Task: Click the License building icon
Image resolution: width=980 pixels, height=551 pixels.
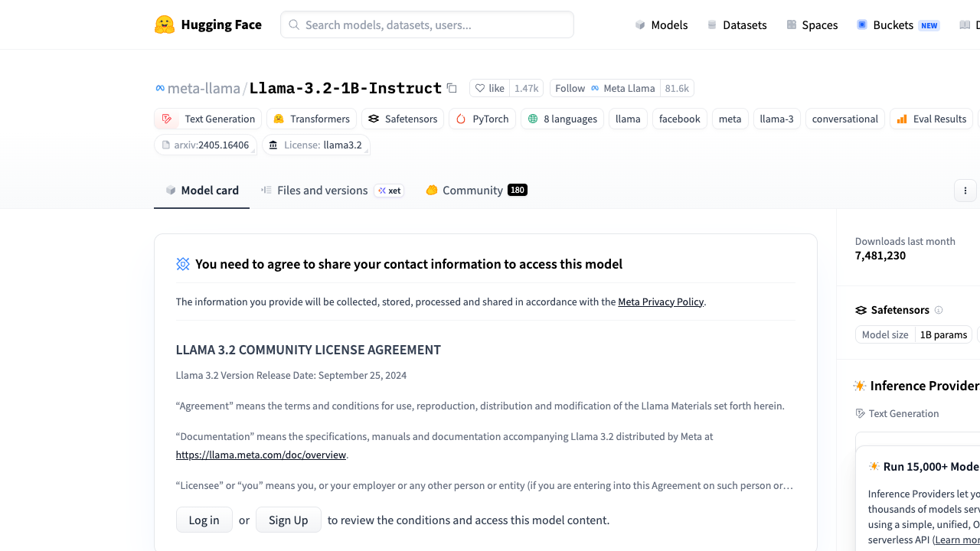Action: (x=273, y=145)
